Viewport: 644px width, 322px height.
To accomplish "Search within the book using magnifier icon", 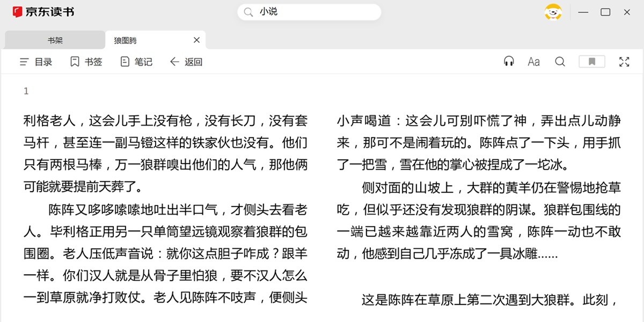I will [x=560, y=62].
